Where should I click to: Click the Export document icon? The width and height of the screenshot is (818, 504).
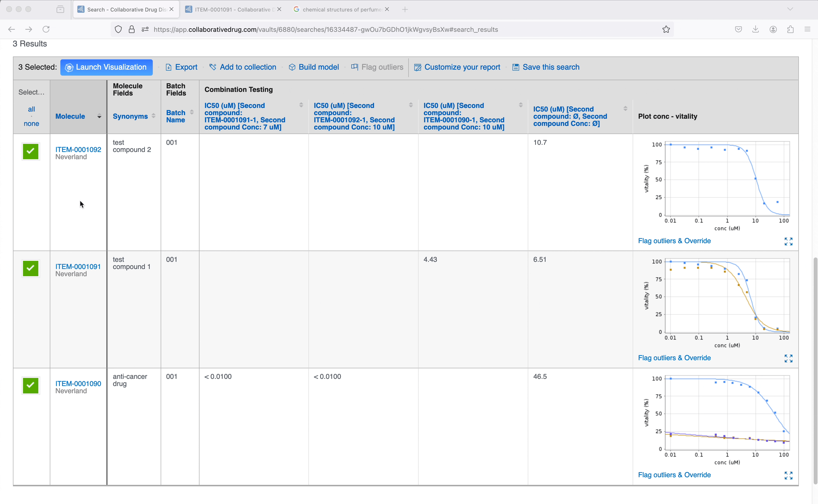pos(168,67)
